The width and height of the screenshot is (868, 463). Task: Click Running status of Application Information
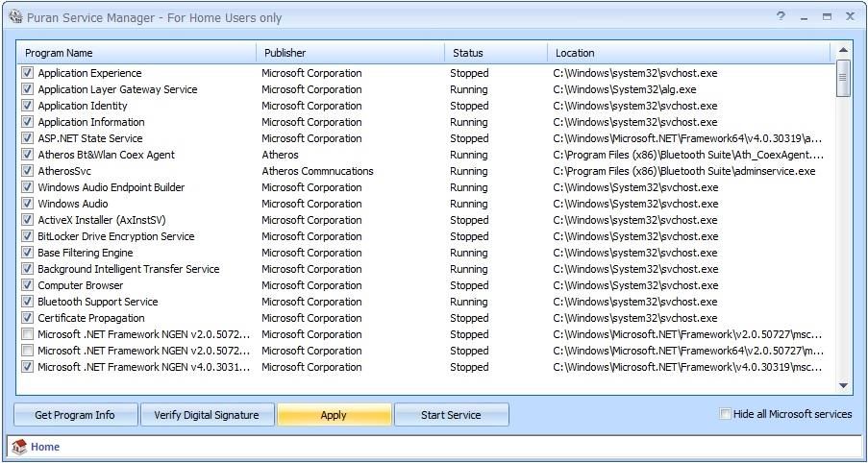(x=468, y=122)
